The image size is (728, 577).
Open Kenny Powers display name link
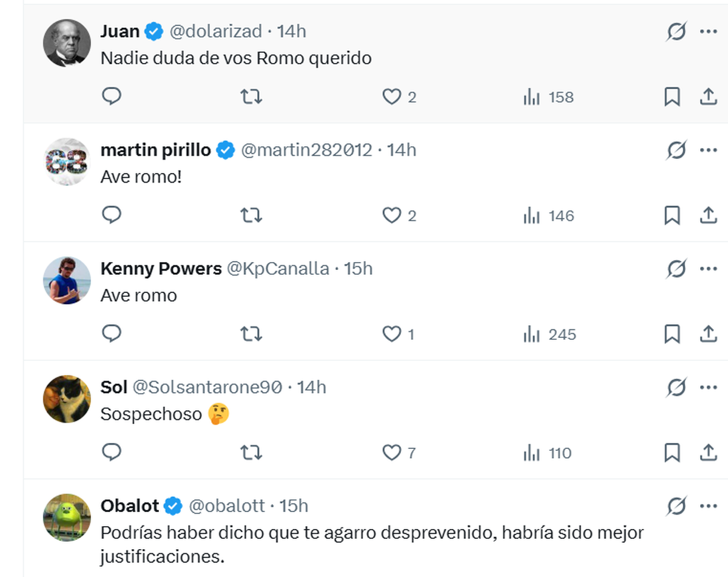tap(161, 268)
